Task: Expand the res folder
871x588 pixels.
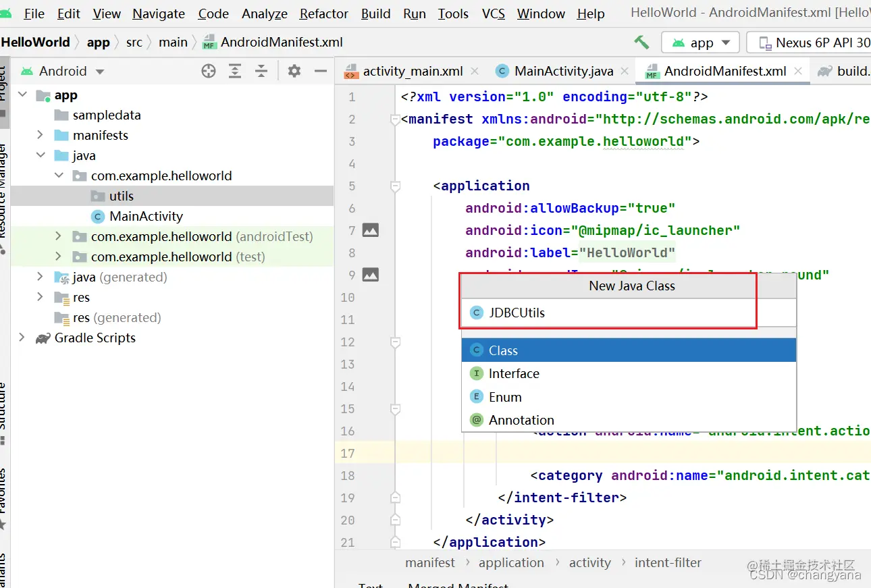Action: (x=41, y=297)
